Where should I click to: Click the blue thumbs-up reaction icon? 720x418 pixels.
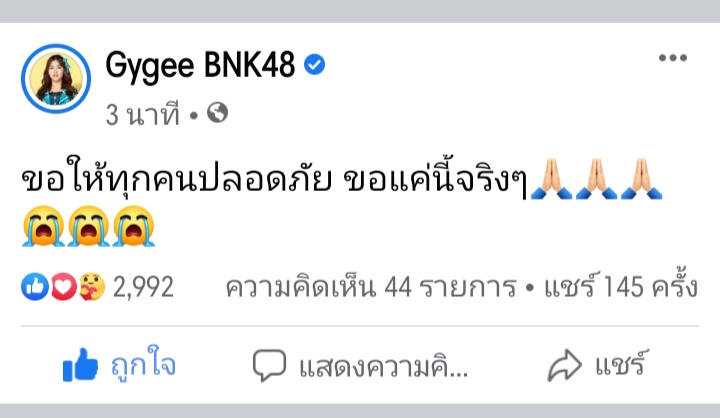pyautogui.click(x=35, y=287)
